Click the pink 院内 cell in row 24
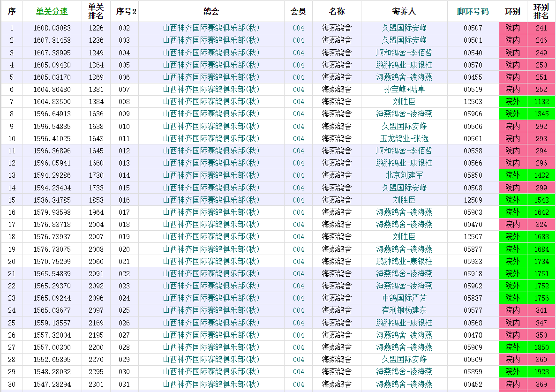The height and width of the screenshot is (392, 556). (513, 310)
